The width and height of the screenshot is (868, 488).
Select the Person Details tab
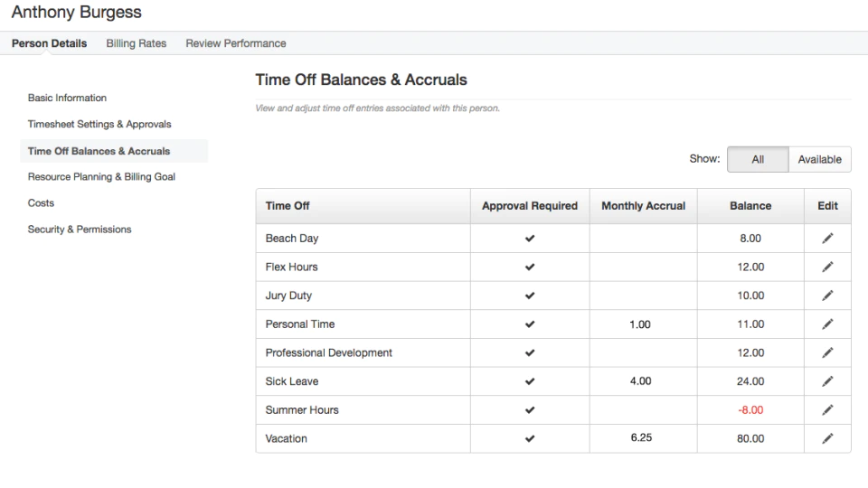pos(50,43)
